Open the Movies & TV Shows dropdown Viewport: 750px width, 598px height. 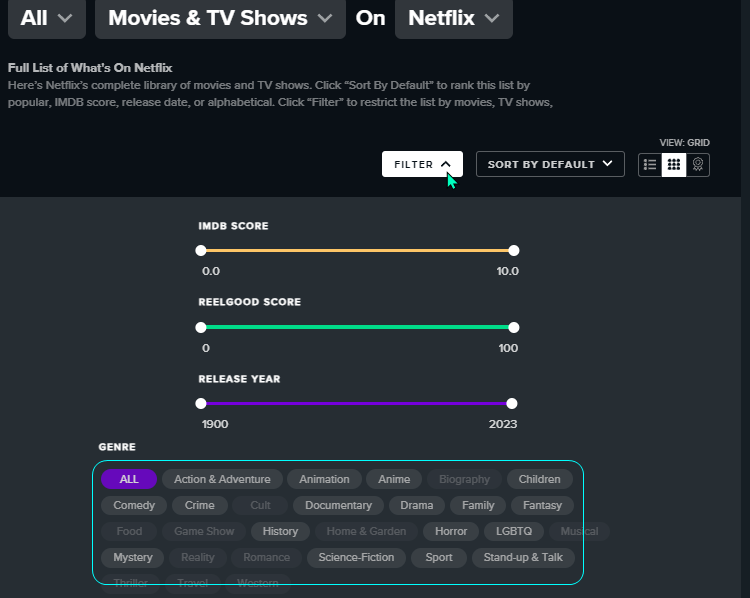pos(220,18)
